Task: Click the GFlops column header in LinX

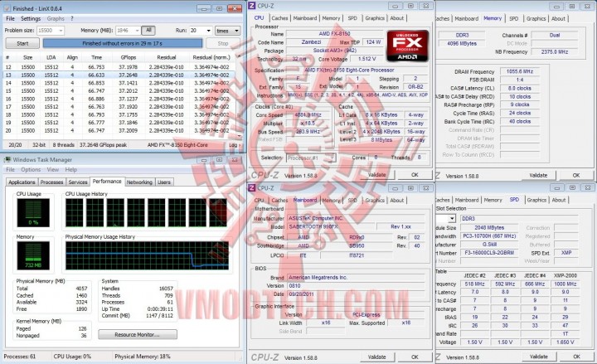Action: 129,57
